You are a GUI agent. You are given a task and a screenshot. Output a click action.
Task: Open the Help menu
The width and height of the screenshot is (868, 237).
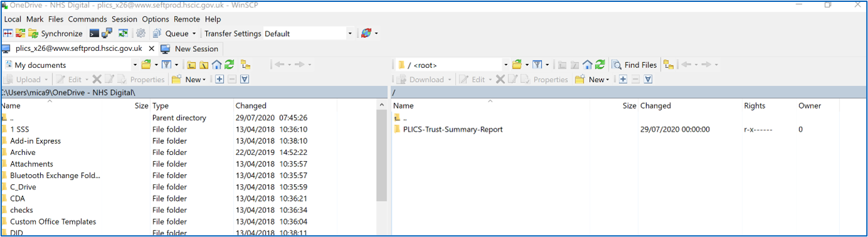[213, 19]
